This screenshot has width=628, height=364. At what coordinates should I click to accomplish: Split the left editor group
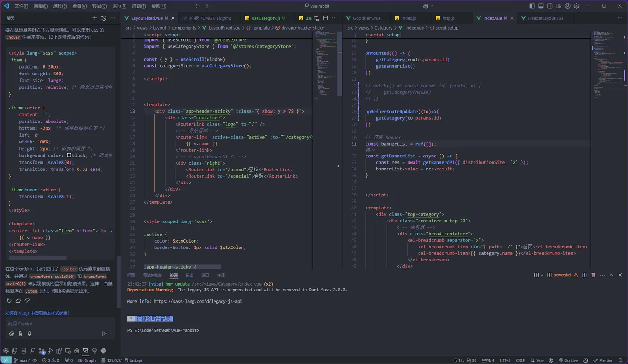click(326, 18)
